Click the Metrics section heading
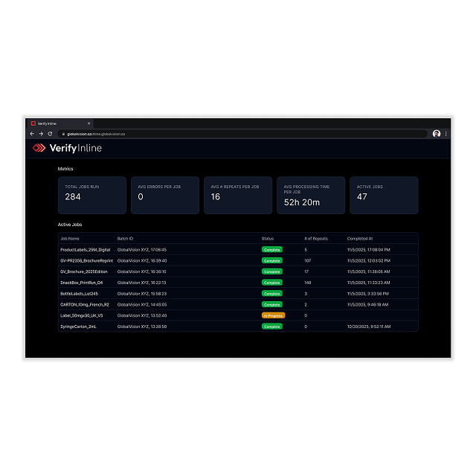476x476 pixels. pos(65,169)
